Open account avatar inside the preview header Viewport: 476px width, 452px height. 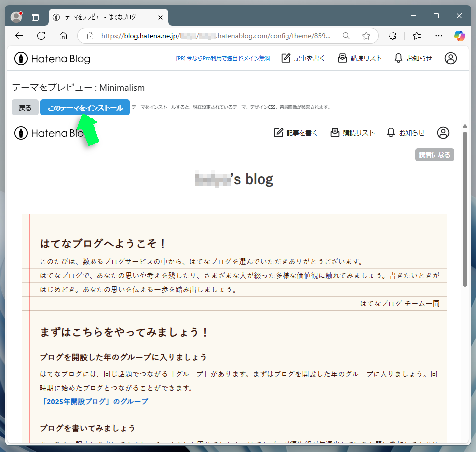point(443,133)
